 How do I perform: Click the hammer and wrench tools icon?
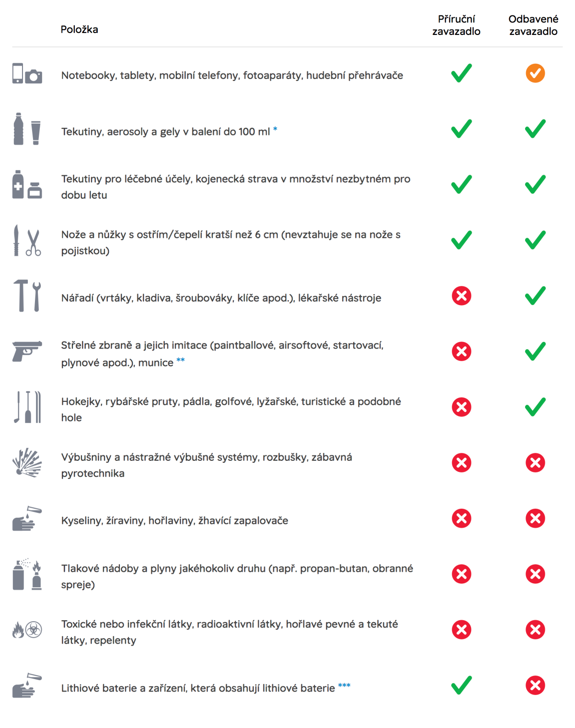(27, 296)
